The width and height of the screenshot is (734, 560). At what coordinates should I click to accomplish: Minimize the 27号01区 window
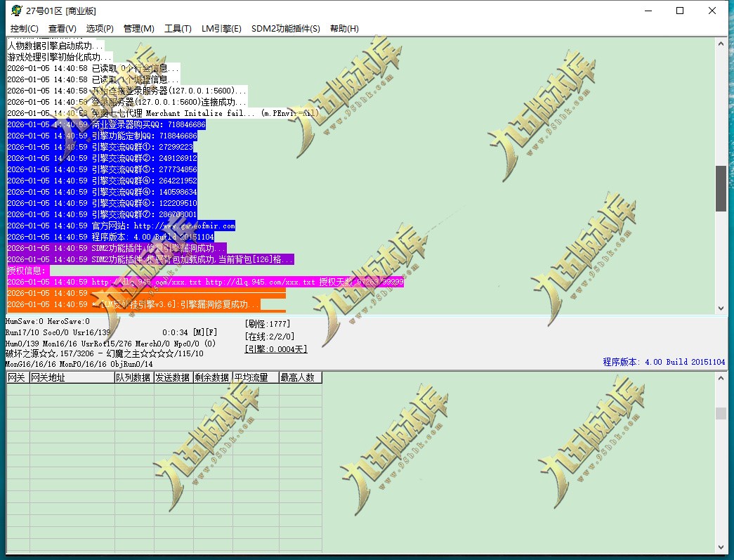648,11
